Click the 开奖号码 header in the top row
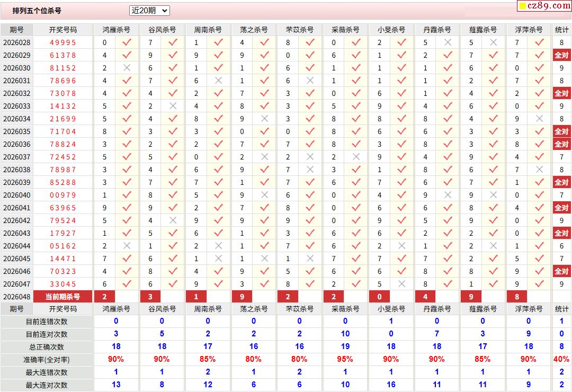Screen dimensions: 572x392 [x=62, y=30]
